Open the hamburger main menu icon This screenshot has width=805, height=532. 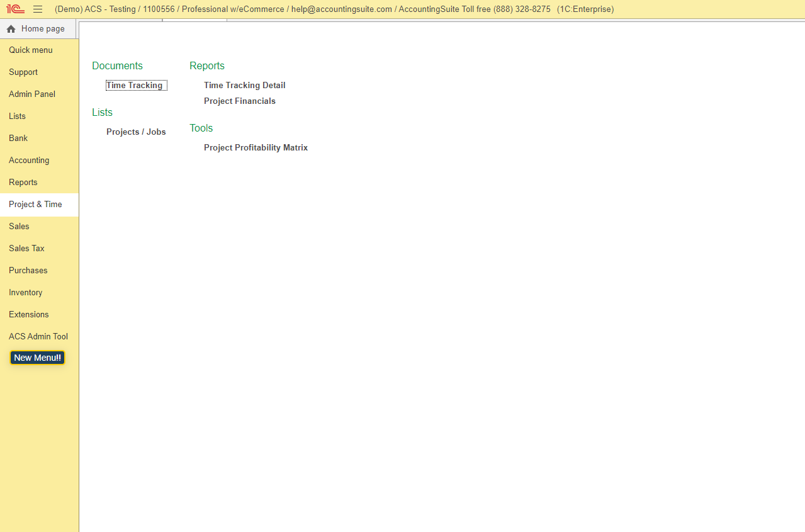[38, 9]
